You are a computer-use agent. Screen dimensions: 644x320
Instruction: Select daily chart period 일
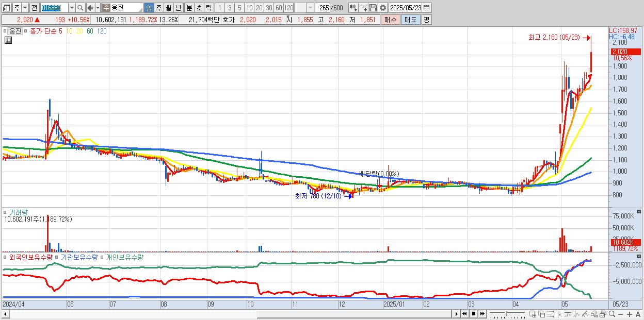click(x=149, y=8)
